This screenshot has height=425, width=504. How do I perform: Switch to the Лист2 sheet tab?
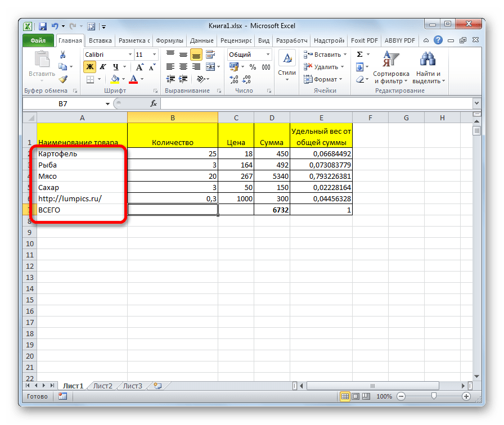(x=102, y=386)
